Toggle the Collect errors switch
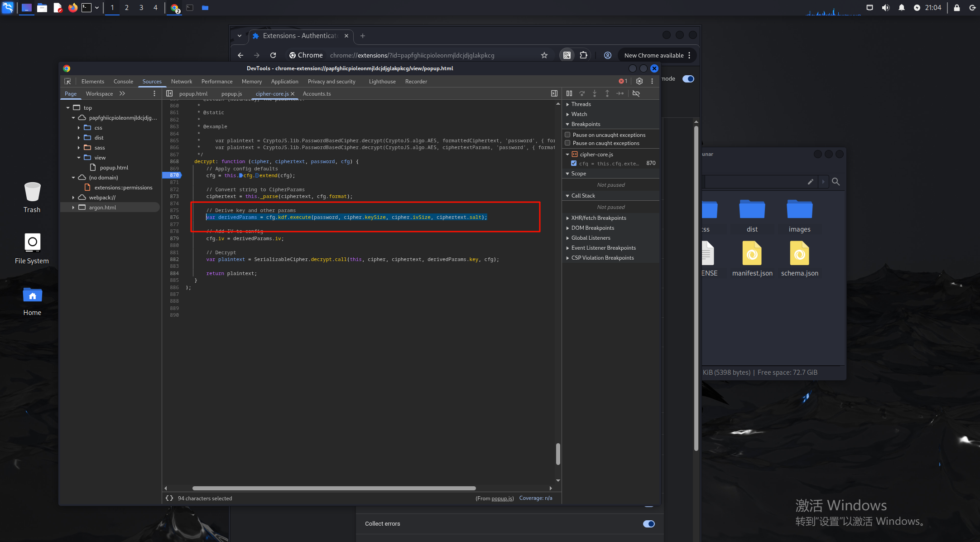The image size is (980, 542). 649,523
